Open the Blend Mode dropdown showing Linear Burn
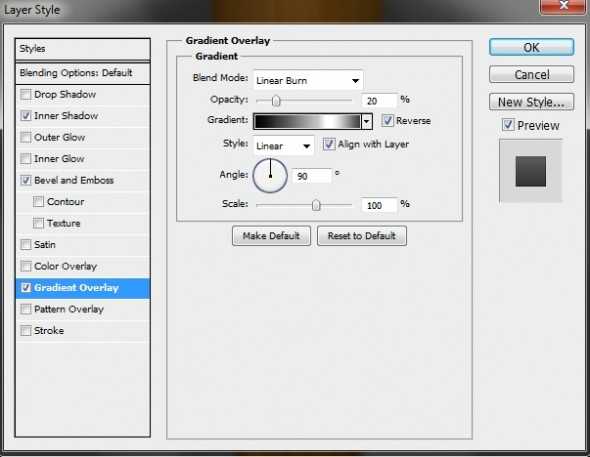This screenshot has height=457, width=590. (x=308, y=80)
